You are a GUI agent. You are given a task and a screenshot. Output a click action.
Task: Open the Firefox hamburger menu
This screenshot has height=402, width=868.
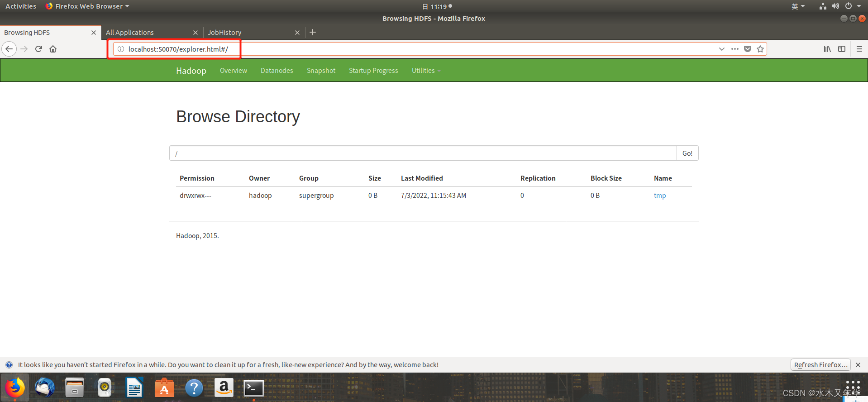coord(859,49)
